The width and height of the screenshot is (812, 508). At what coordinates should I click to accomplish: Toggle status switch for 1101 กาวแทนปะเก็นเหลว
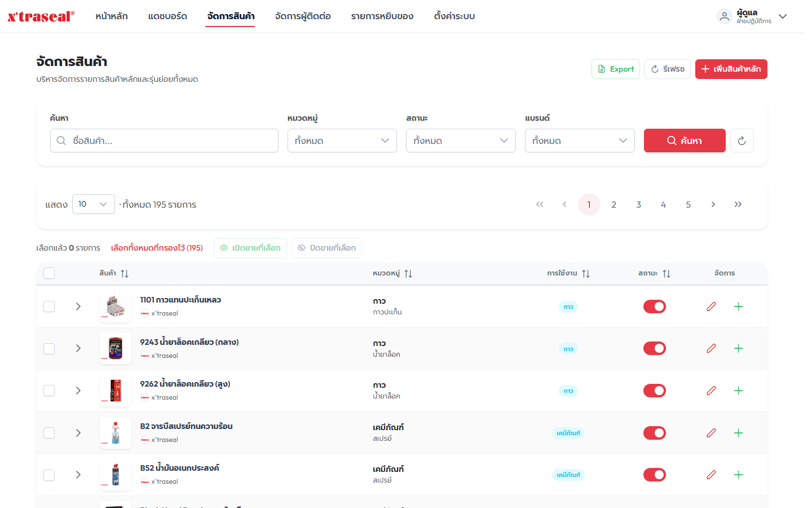[x=655, y=306]
